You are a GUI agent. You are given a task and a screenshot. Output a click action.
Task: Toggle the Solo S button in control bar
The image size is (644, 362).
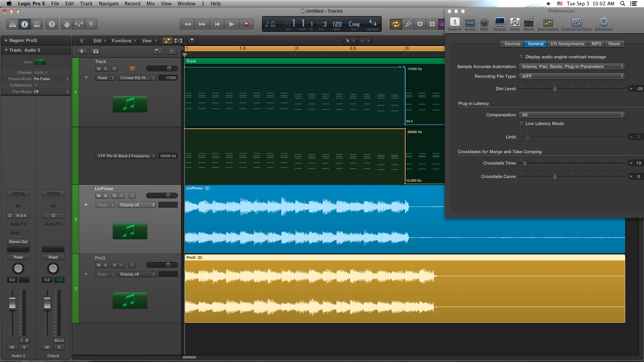[432, 24]
